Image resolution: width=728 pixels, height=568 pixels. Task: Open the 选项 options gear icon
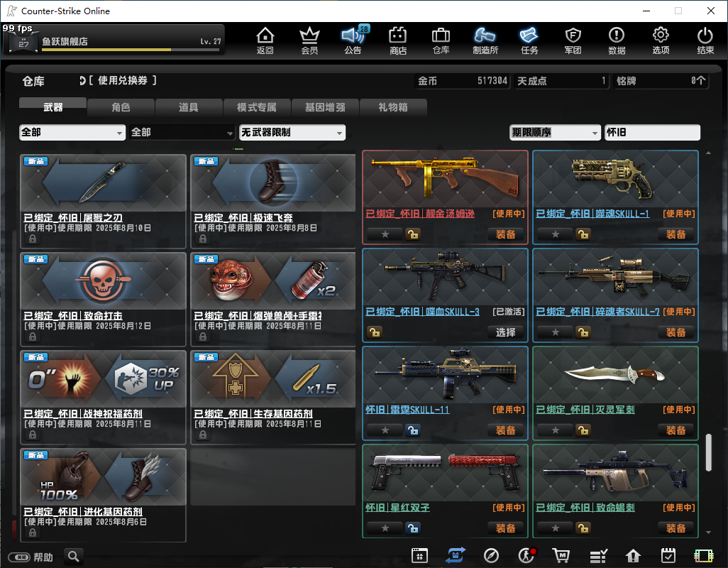pyautogui.click(x=661, y=40)
